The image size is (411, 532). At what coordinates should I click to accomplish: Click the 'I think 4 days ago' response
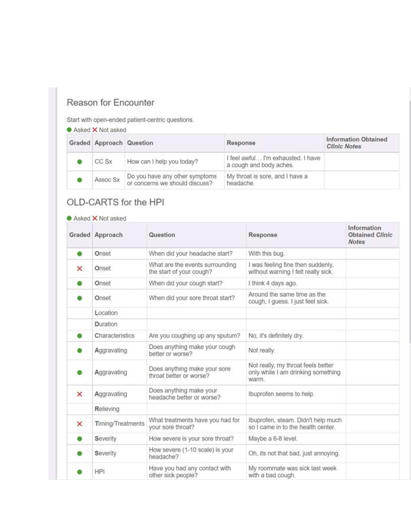click(x=272, y=283)
